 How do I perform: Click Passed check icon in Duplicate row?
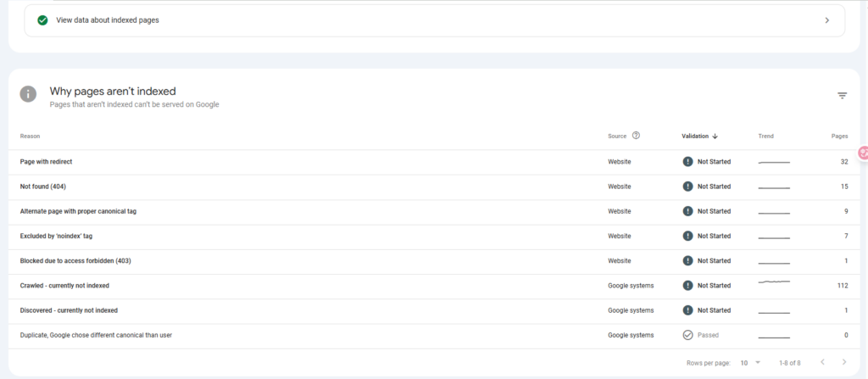pyautogui.click(x=687, y=335)
